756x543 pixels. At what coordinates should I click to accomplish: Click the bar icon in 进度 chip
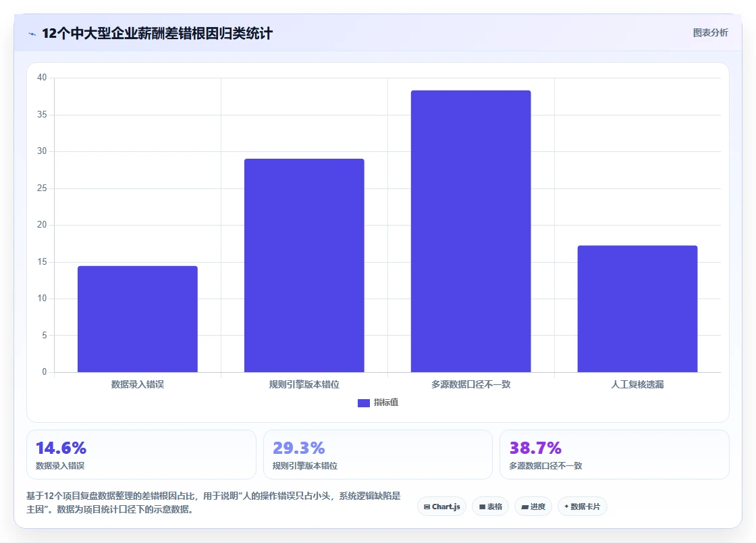[524, 507]
